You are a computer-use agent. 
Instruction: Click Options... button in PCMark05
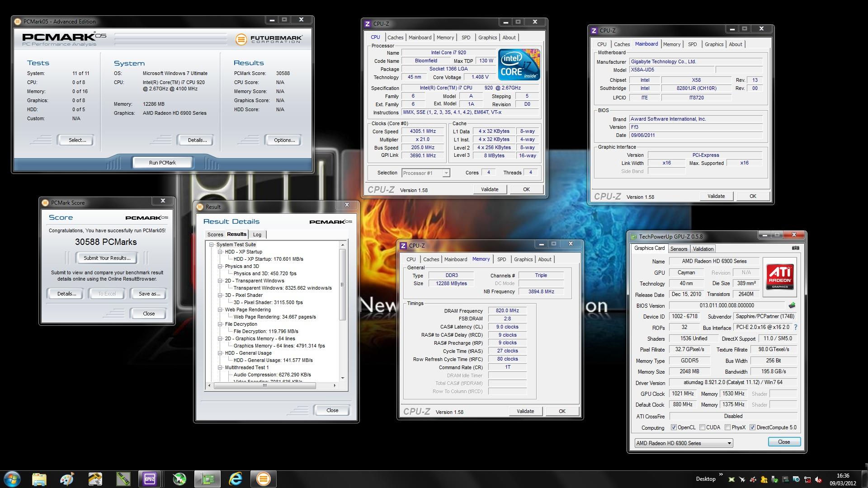coord(284,140)
